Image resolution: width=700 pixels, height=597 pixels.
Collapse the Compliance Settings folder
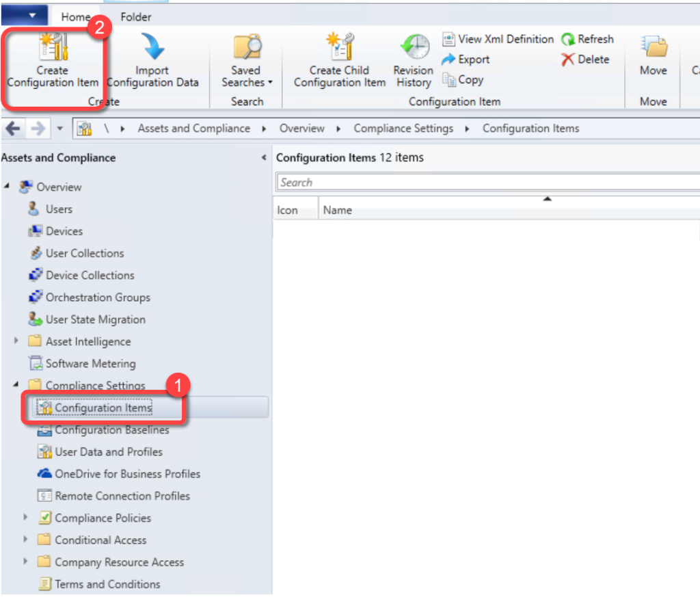(x=16, y=385)
